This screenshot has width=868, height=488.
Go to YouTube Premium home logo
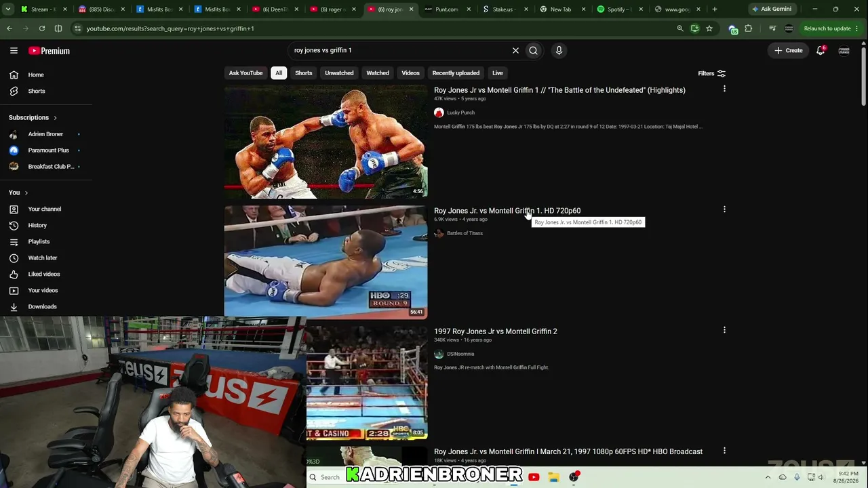click(x=49, y=51)
